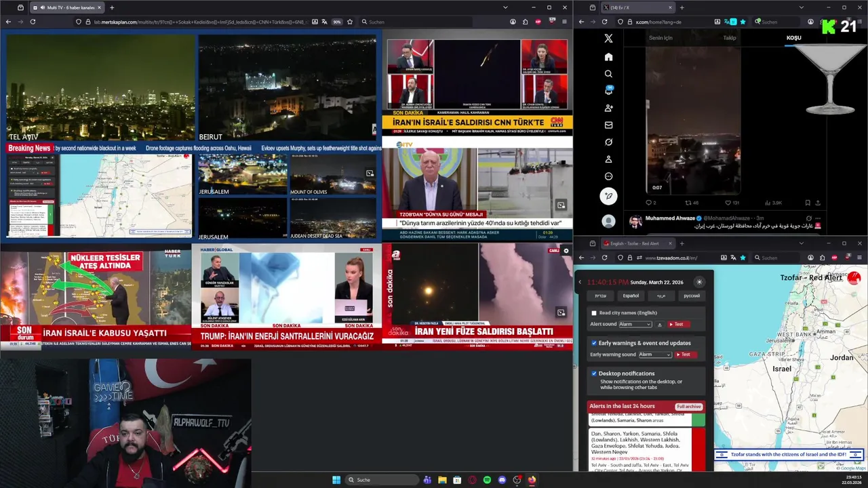Adjust the 90% zoom indicator in Multi TV
The image size is (868, 488).
click(337, 22)
